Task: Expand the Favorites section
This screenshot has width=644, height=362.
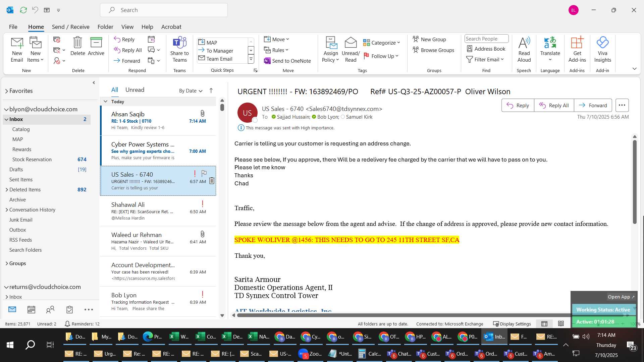Action: point(6,91)
